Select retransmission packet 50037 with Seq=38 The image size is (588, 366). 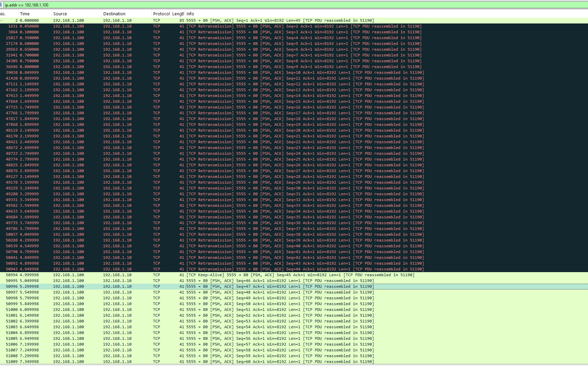pyautogui.click(x=204, y=234)
